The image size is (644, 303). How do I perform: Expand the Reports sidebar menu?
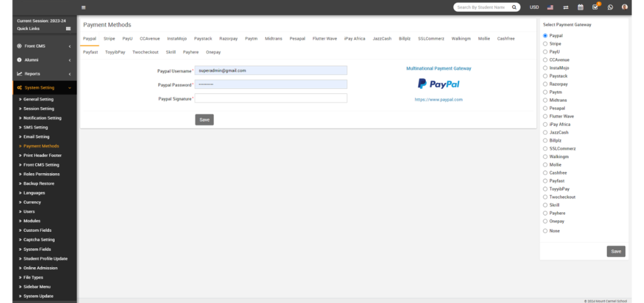point(38,74)
